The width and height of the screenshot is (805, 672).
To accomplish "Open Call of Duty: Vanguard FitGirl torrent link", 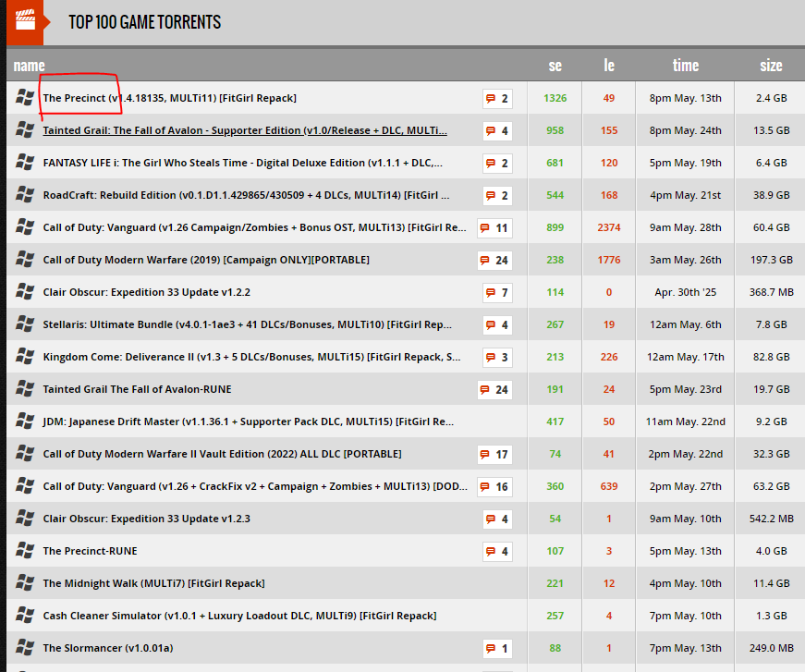I will pyautogui.click(x=255, y=227).
